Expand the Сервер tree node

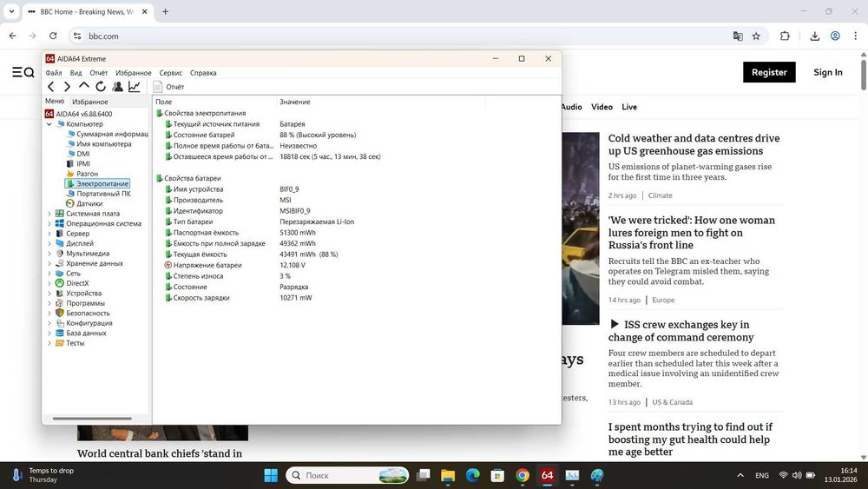[49, 234]
